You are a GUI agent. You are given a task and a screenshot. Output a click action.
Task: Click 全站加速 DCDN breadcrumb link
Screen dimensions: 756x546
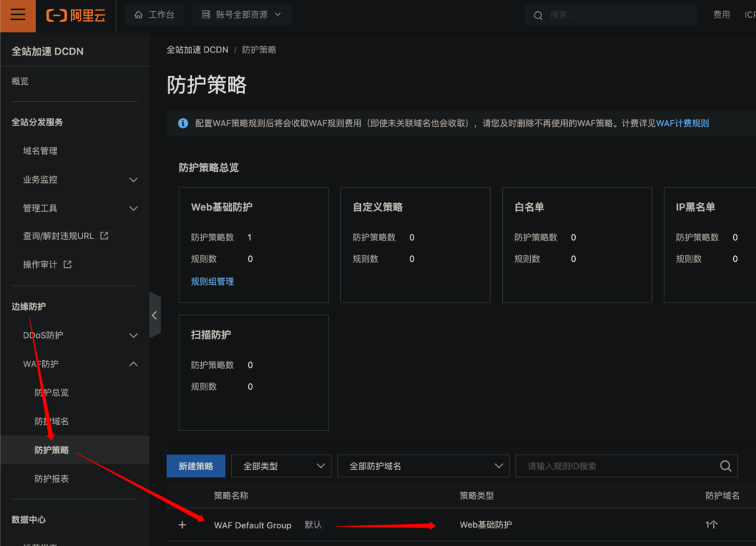[198, 49]
